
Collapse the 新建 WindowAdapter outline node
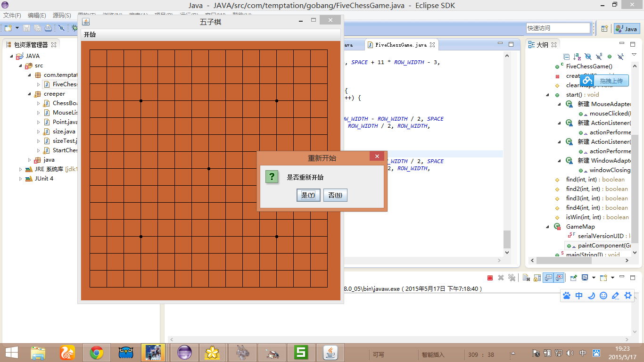559,160
